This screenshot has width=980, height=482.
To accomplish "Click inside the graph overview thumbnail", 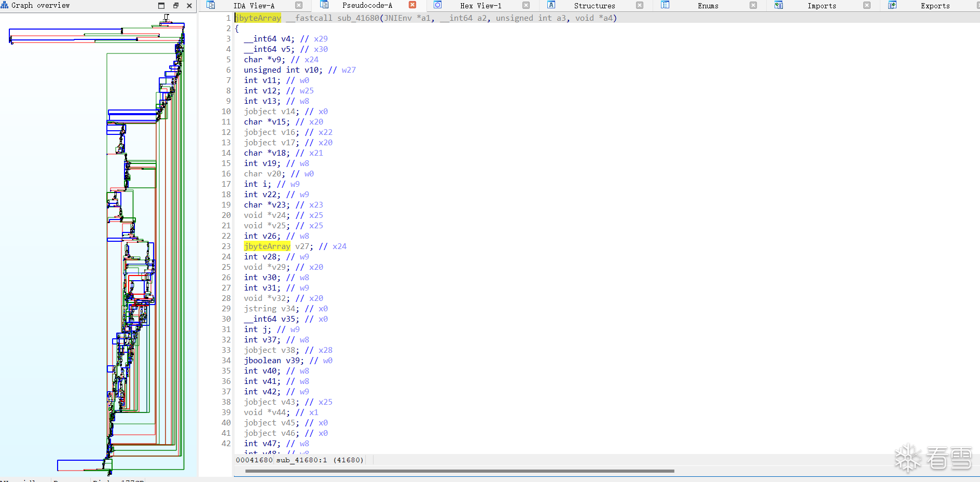I will (98, 244).
